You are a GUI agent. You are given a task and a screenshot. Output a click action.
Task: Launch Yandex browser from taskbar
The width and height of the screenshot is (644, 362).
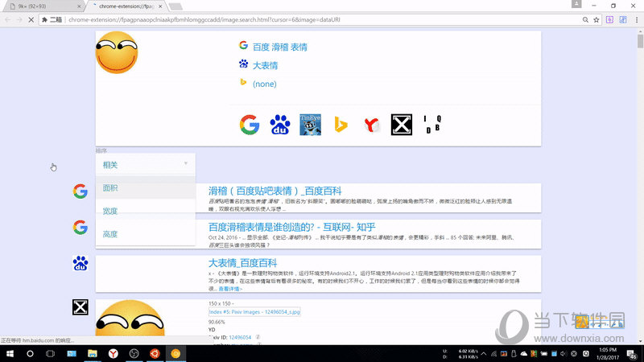[114, 353]
